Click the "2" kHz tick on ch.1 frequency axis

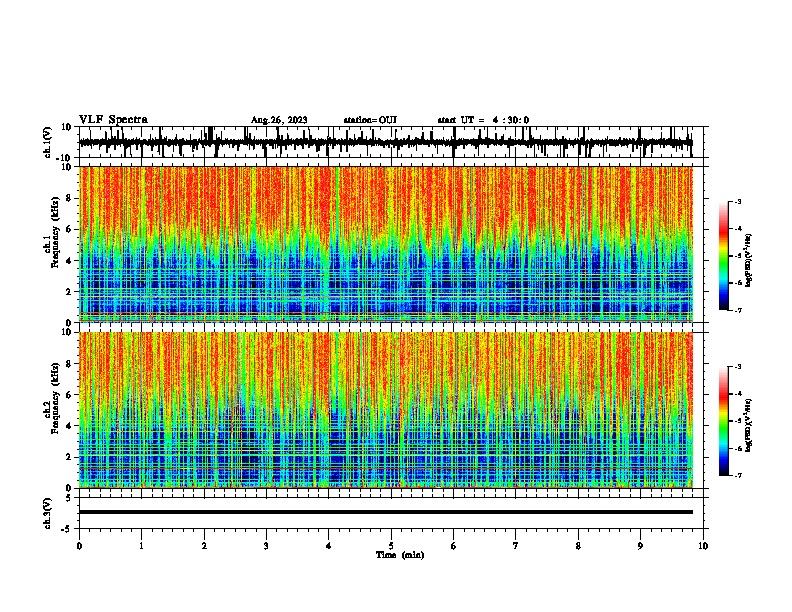pyautogui.click(x=69, y=292)
